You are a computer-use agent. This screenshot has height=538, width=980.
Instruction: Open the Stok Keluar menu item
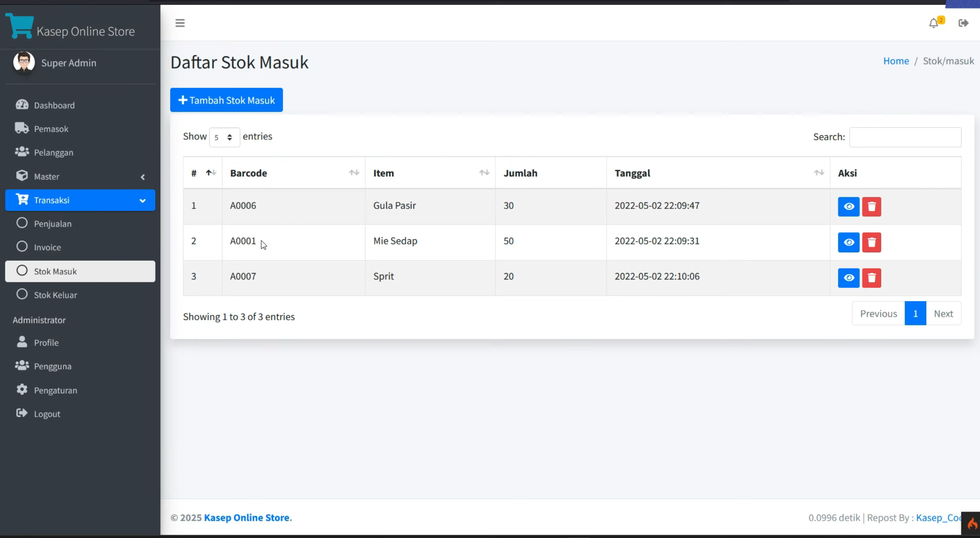pos(80,295)
